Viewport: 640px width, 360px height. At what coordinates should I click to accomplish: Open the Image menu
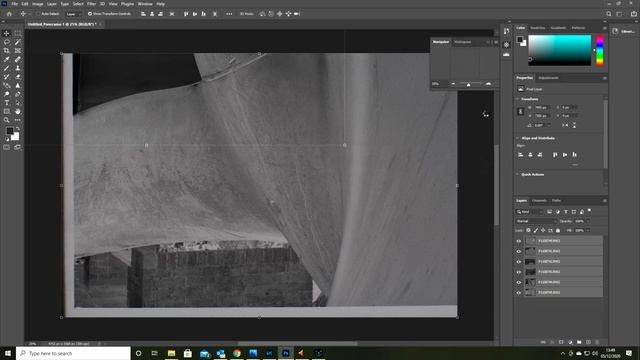pyautogui.click(x=38, y=4)
